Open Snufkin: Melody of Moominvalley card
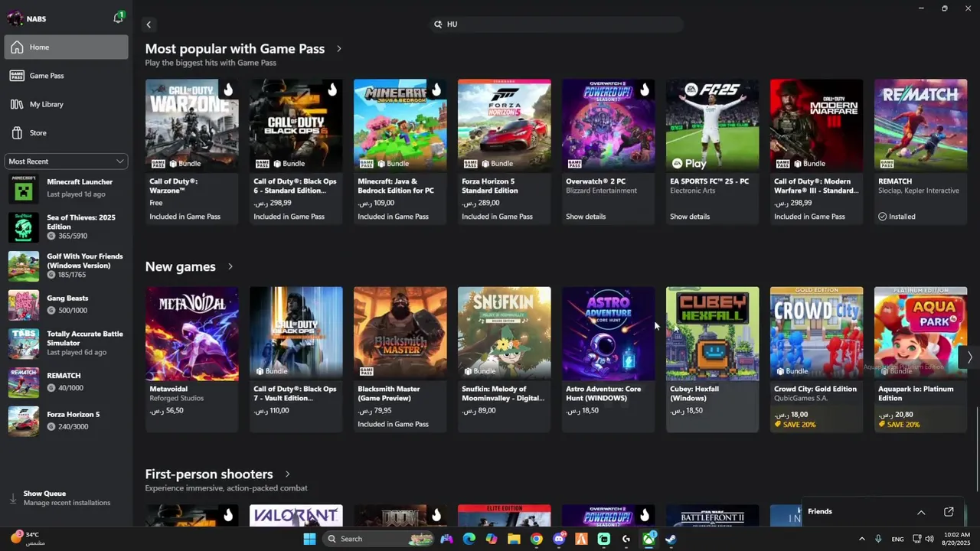Image resolution: width=980 pixels, height=551 pixels. tap(505, 360)
